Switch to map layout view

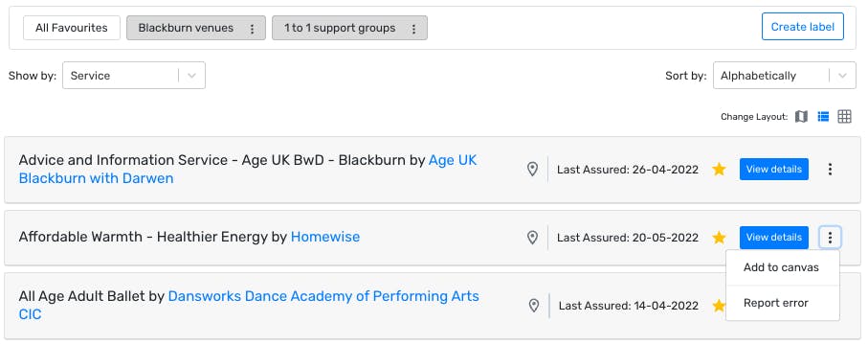801,117
